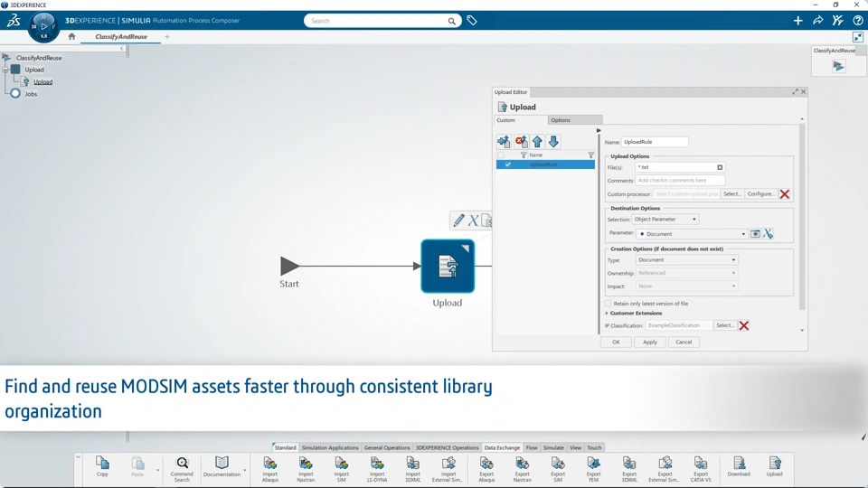
Task: Select the Import SIM tool
Action: click(342, 469)
